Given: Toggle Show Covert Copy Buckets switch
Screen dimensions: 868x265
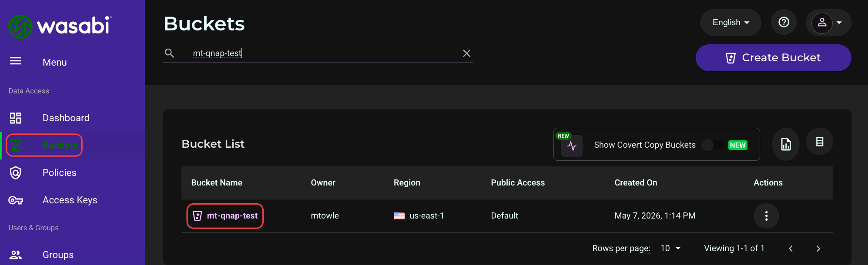Looking at the screenshot, I should click(712, 145).
